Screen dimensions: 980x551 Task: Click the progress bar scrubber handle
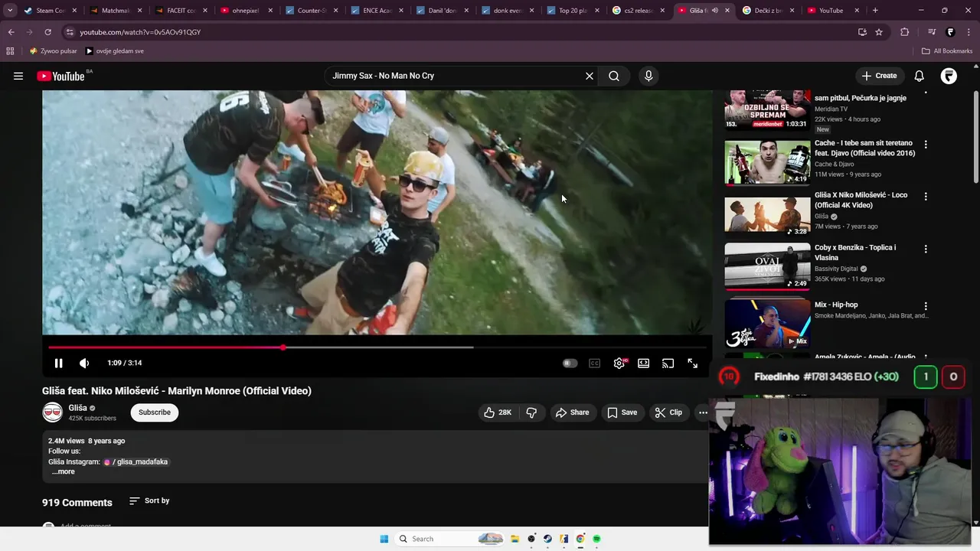click(283, 347)
